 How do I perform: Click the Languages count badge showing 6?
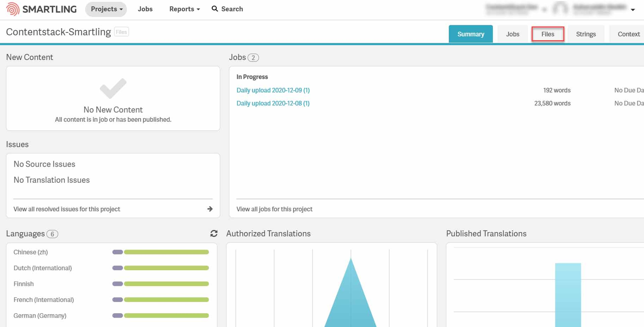pos(52,234)
